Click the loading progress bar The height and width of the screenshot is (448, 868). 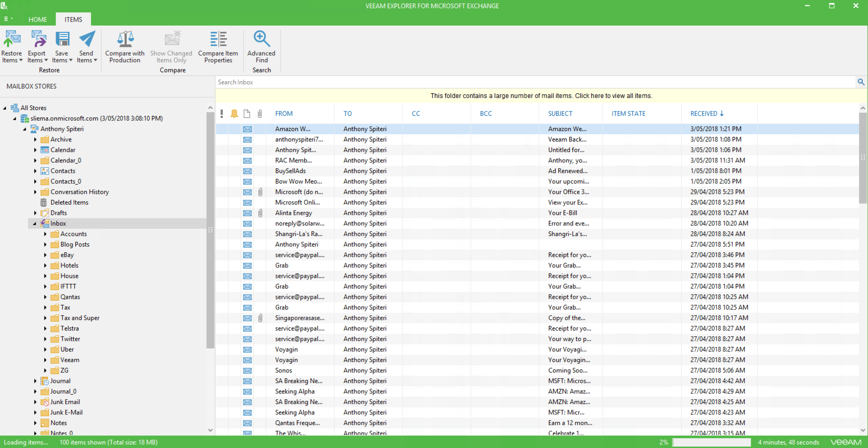click(711, 442)
